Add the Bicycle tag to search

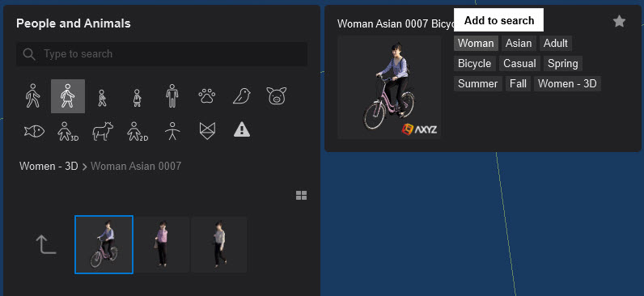(474, 64)
